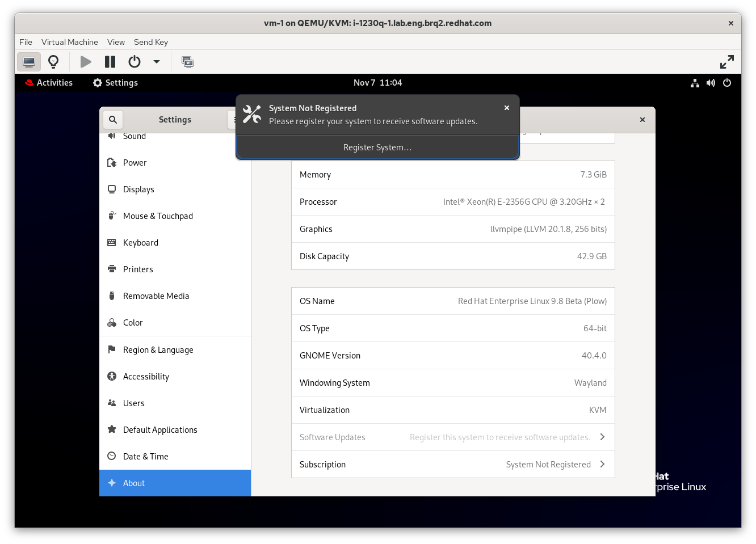Close the vm-1 virt-manager window
The image size is (756, 544).
click(731, 23)
